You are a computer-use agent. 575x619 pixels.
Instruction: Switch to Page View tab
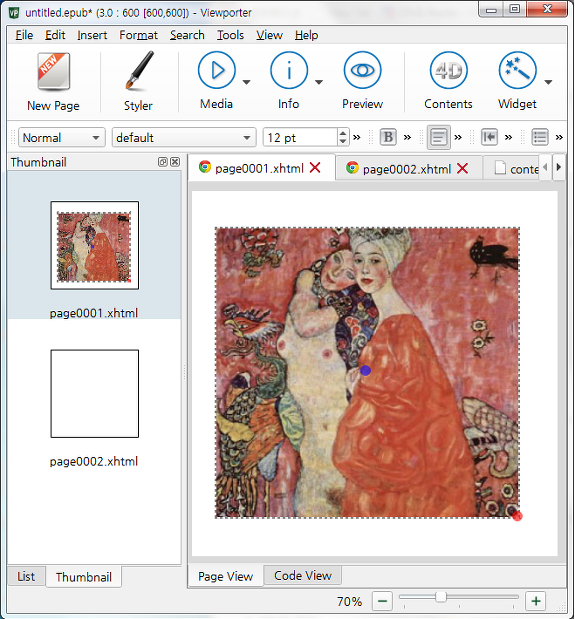click(225, 576)
